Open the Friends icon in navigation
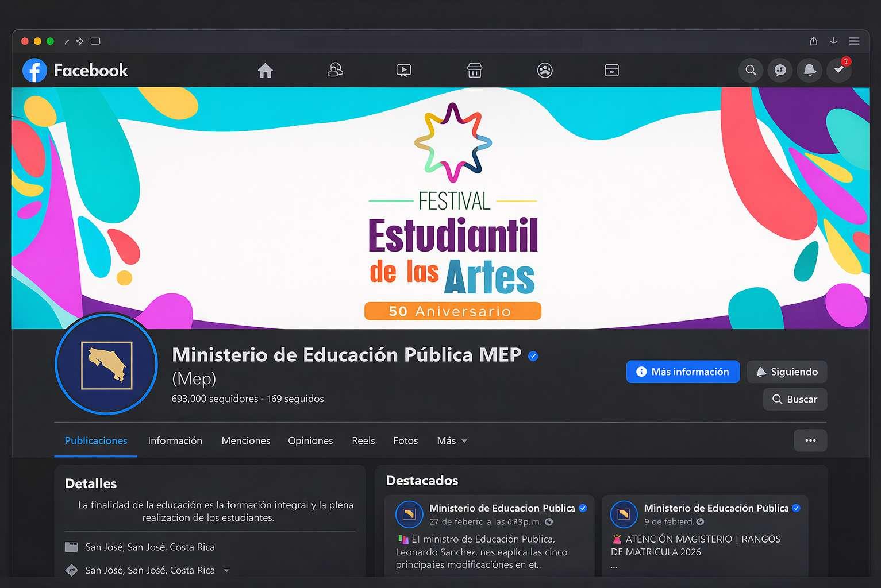This screenshot has width=881, height=588. click(x=335, y=70)
